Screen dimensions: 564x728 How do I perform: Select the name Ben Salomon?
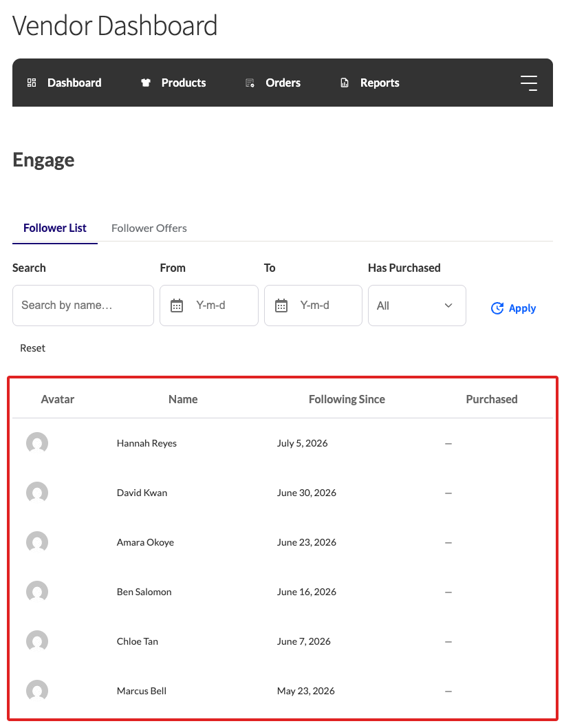tap(144, 592)
